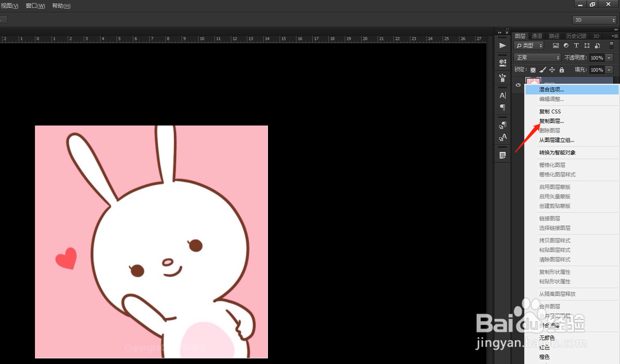Open the 3D workspace switcher dropdown
This screenshot has height=364, width=620.
595,20
